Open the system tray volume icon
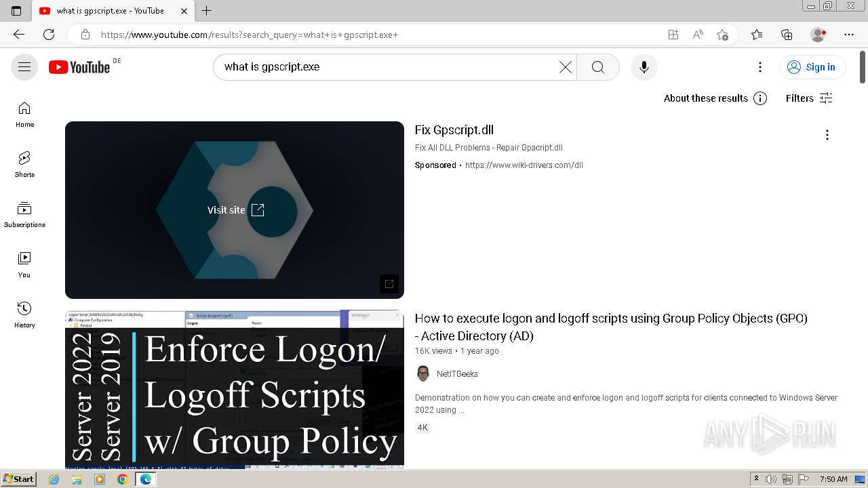The width and height of the screenshot is (868, 488). click(x=771, y=479)
